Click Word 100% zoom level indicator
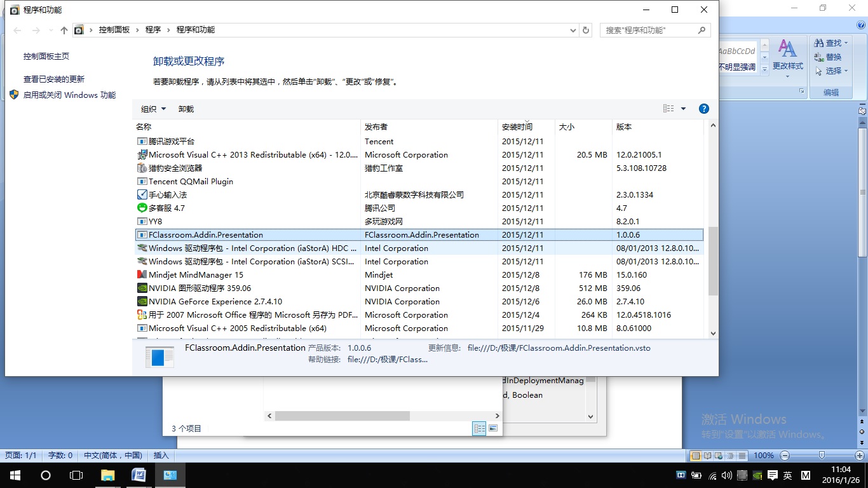868x488 pixels. (x=764, y=456)
